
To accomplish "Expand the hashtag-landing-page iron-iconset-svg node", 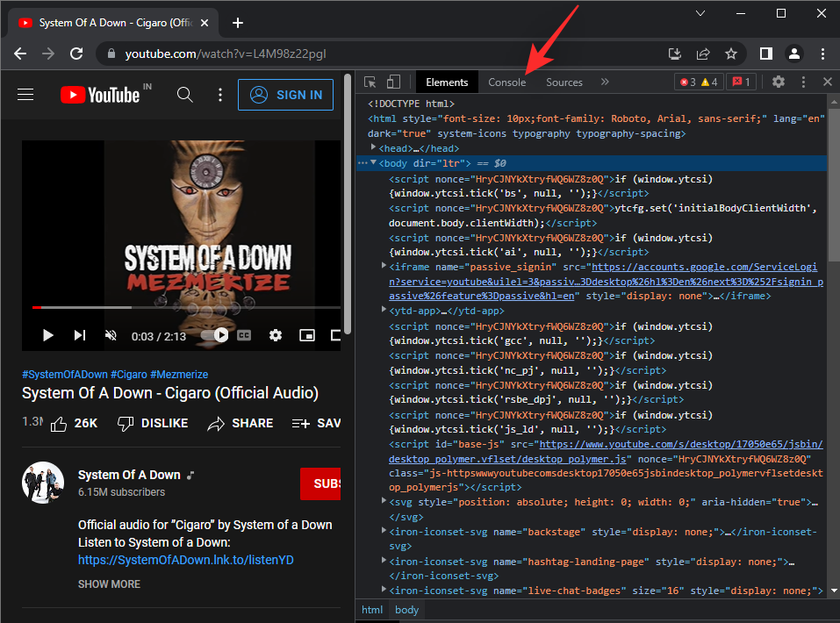I will [x=384, y=561].
